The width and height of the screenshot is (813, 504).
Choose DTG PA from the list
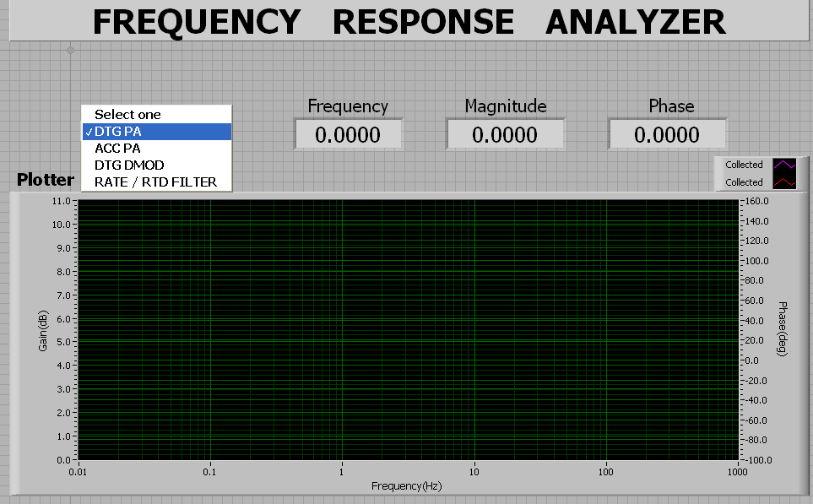coord(156,132)
